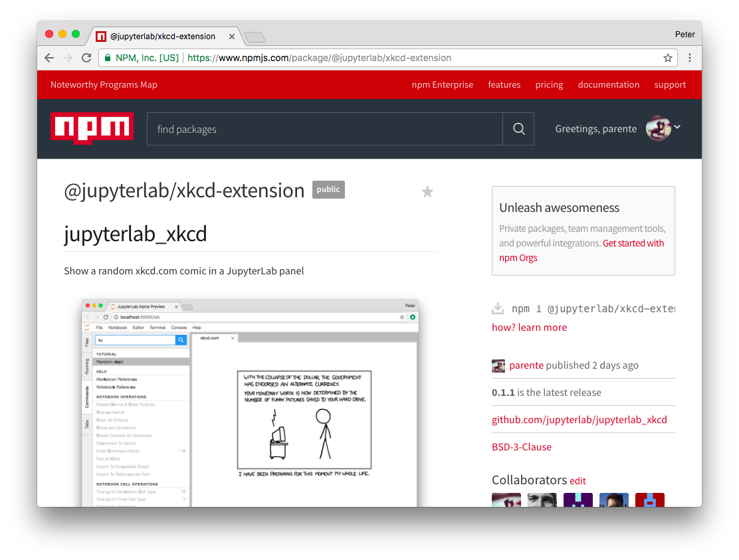Run search with the magnifier button
This screenshot has width=739, height=560.
518,129
